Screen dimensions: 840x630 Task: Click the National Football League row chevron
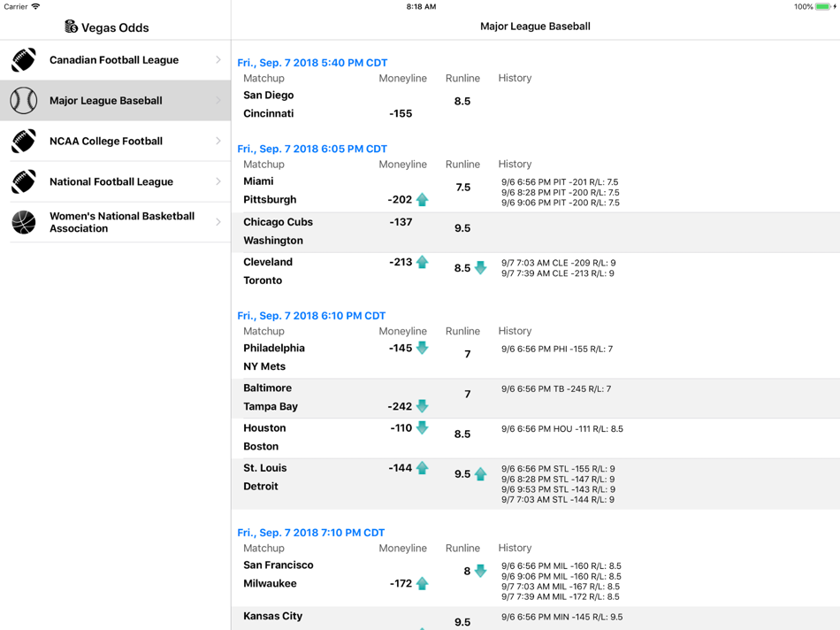218,181
